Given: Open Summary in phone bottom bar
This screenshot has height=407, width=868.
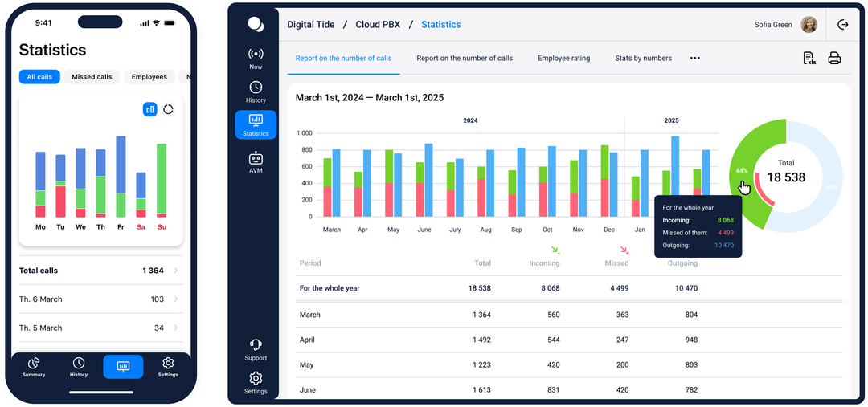Looking at the screenshot, I should click(x=34, y=367).
